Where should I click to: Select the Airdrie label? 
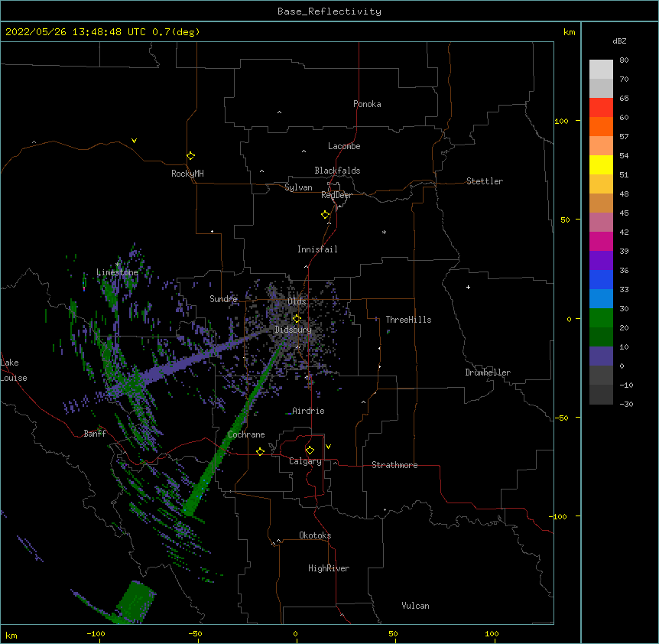[308, 411]
